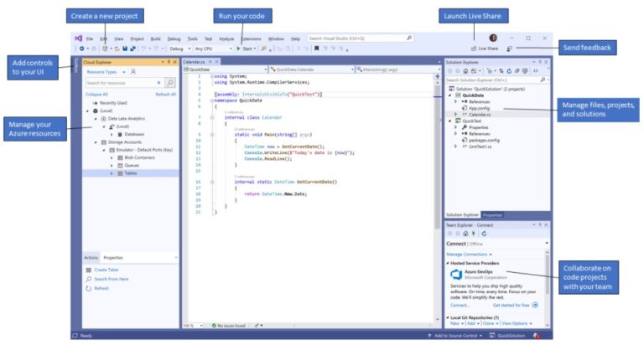This screenshot has height=345, width=644.
Task: Click the Send Feedback icon
Action: pyautogui.click(x=509, y=49)
